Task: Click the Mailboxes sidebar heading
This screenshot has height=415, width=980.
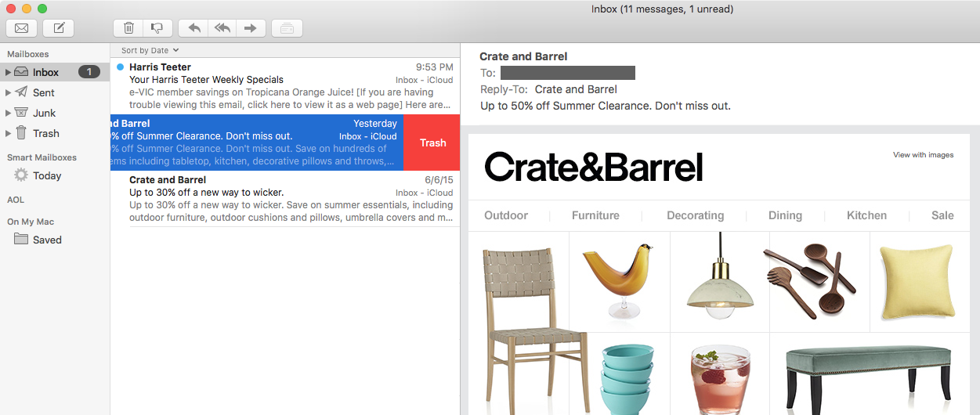Action: tap(28, 54)
